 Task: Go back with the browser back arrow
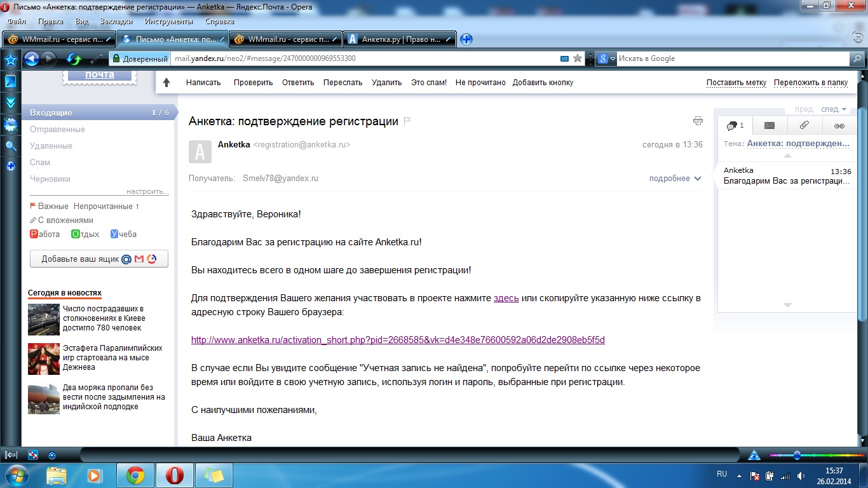click(31, 59)
